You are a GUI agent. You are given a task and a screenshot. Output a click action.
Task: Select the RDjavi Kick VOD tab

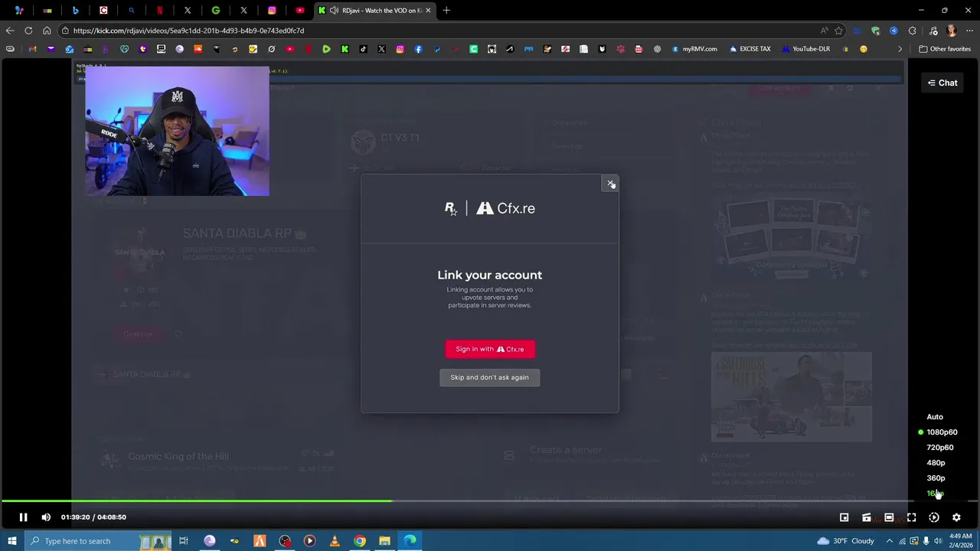click(x=375, y=10)
